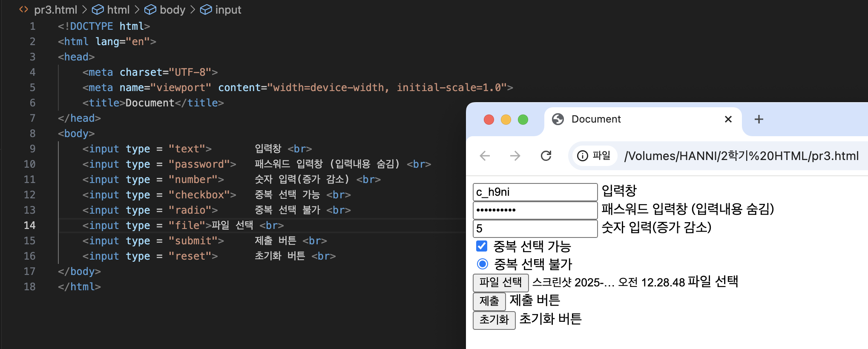
Task: Click the "radio" string on line 13
Action: (193, 210)
